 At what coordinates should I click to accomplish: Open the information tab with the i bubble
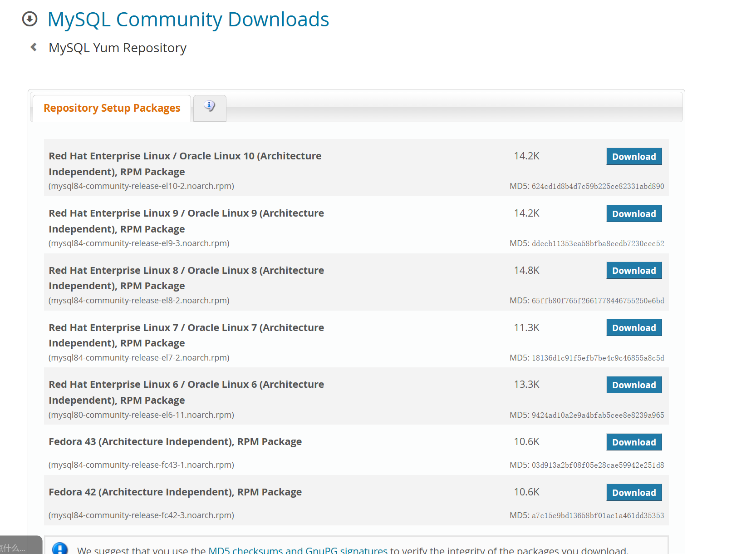point(210,108)
